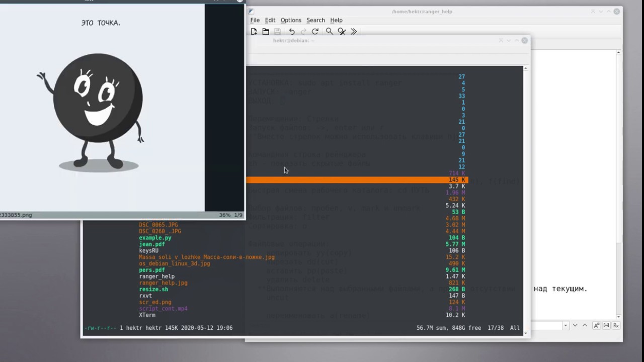Select jean.pdf in ranger list

152,244
